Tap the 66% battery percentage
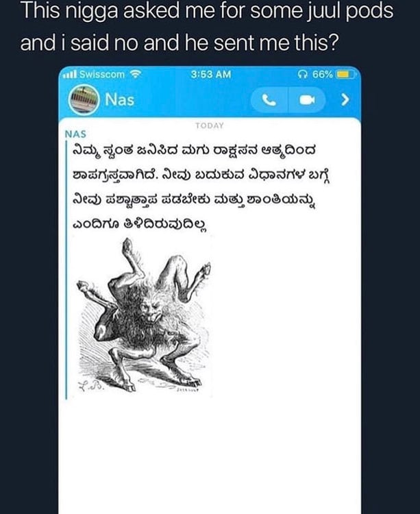The image size is (420, 514). tap(322, 75)
